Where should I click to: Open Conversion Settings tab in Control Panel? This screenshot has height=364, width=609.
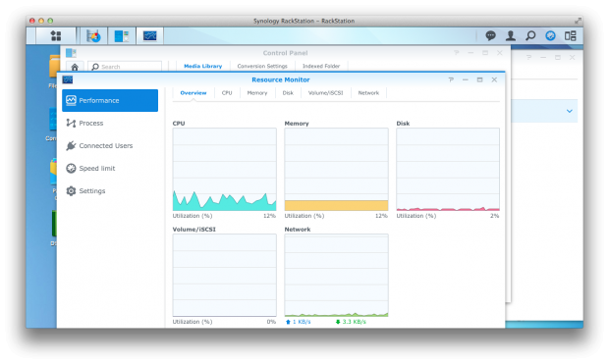(x=262, y=67)
